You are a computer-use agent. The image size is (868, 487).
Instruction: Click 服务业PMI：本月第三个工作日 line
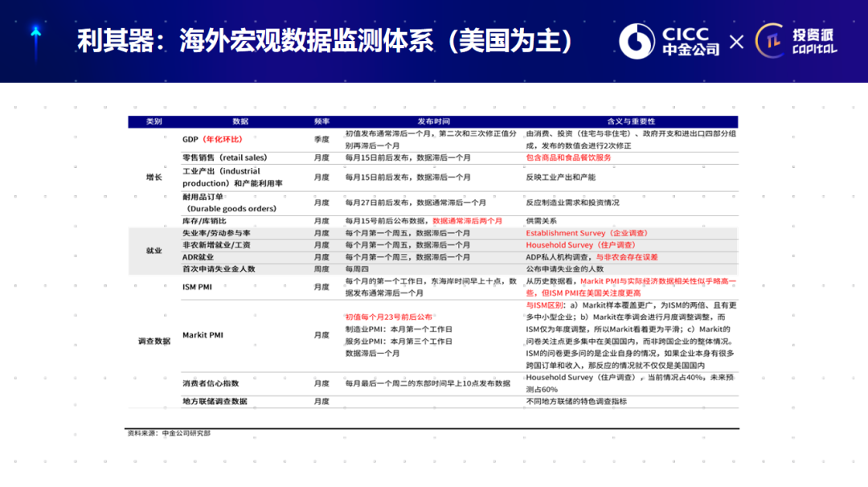(399, 342)
